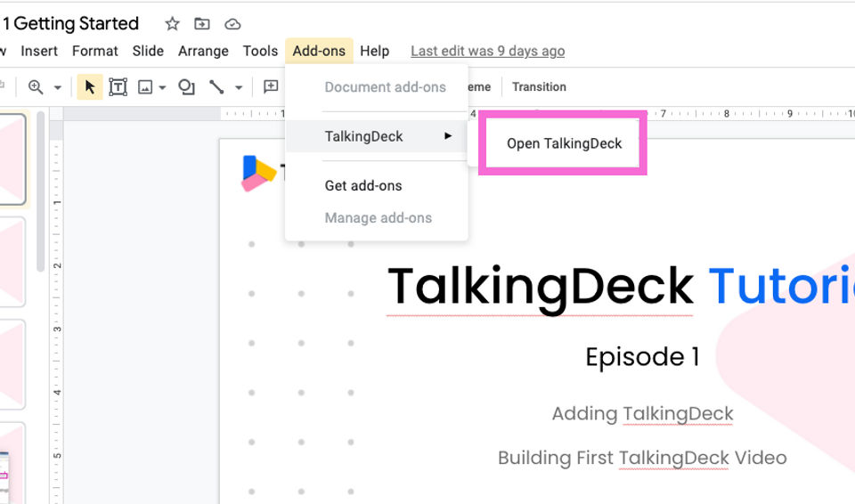
Task: Click the filmstrip scrollbar
Action: click(x=40, y=191)
